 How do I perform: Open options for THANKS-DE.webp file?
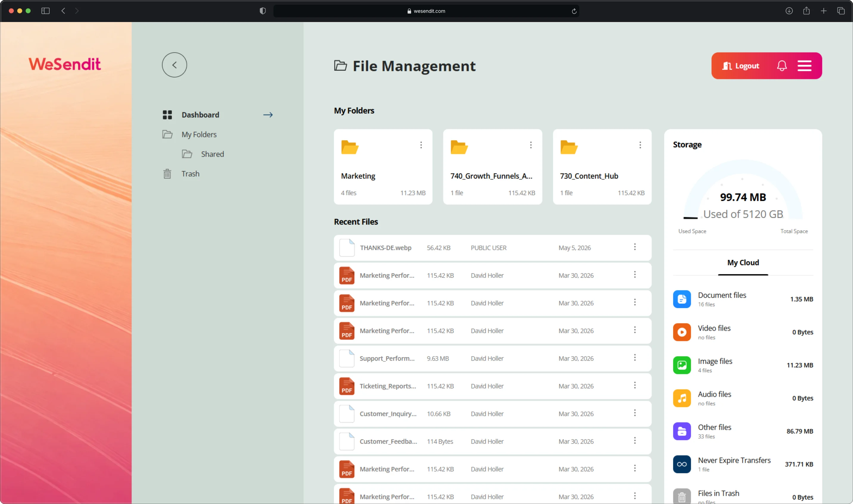(635, 247)
